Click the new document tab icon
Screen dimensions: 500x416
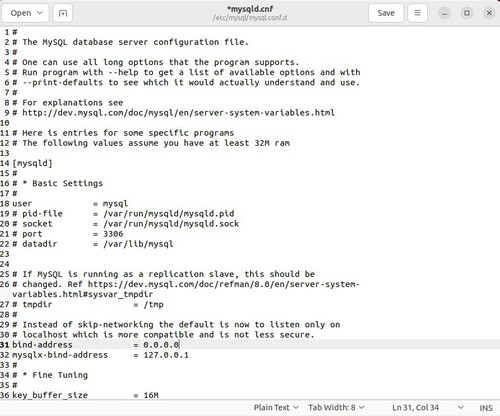click(x=63, y=13)
